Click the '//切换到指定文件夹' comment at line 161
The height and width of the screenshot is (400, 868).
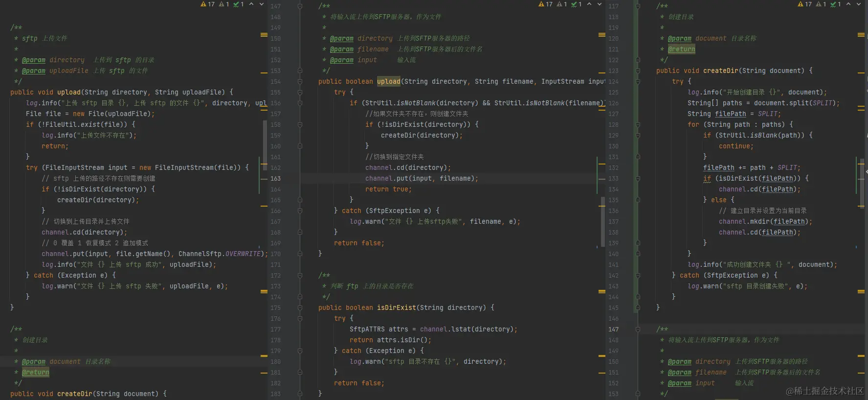(395, 157)
